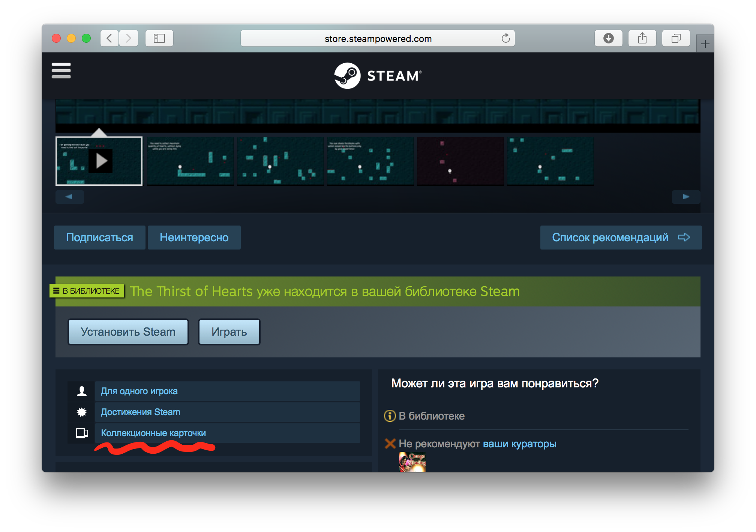This screenshot has height=532, width=756.
Task: Open the Safari share menu
Action: point(642,38)
